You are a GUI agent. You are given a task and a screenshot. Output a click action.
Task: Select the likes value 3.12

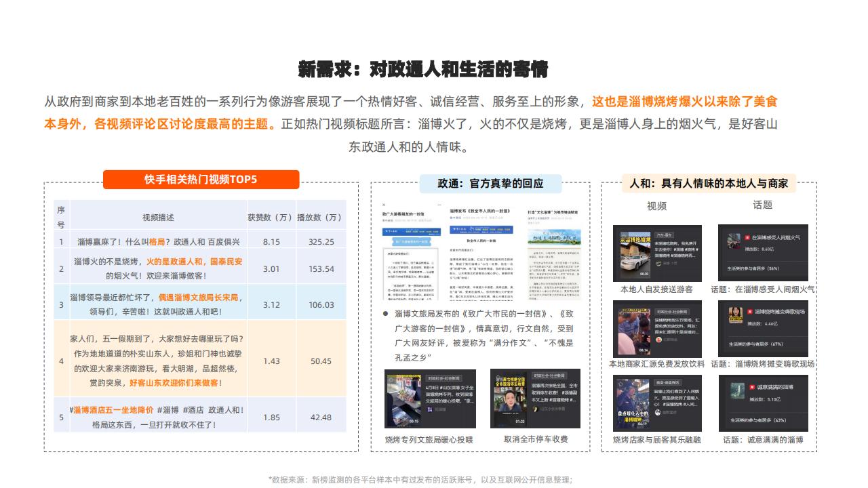(271, 305)
